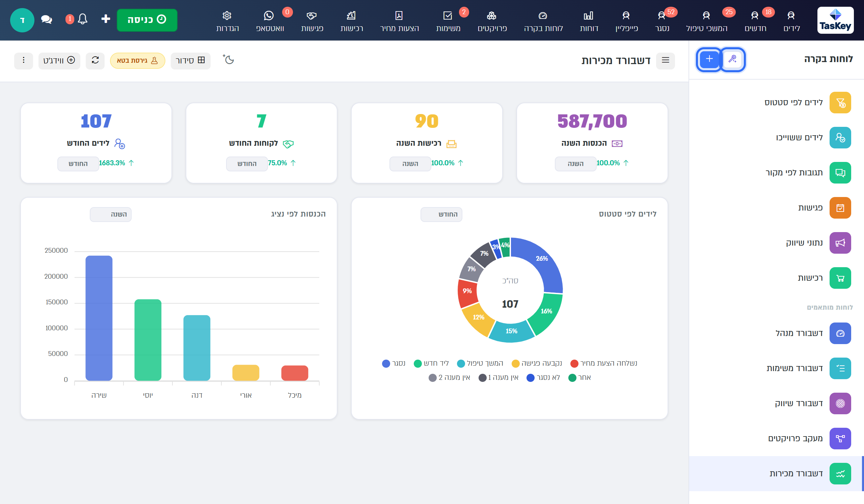Open פגישות sidebar dashboard
Image resolution: width=864 pixels, height=504 pixels.
pos(777,207)
